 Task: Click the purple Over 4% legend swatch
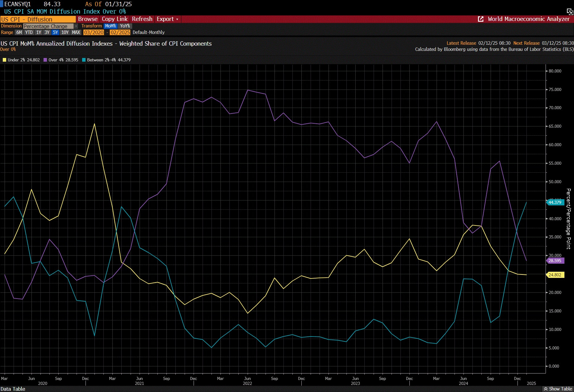coord(45,60)
